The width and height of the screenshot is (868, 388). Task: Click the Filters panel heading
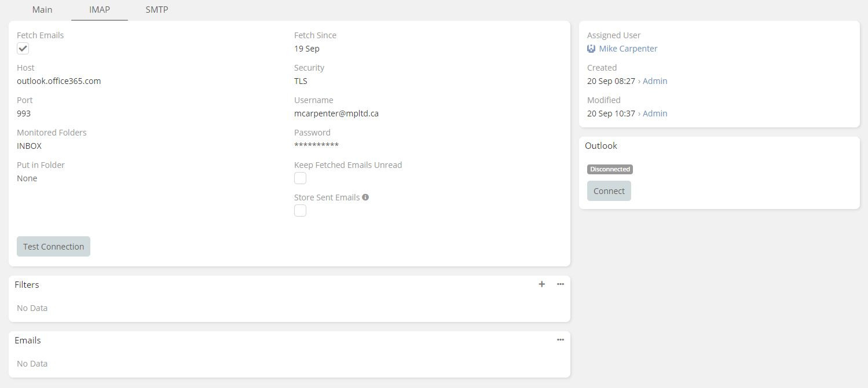pyautogui.click(x=27, y=285)
